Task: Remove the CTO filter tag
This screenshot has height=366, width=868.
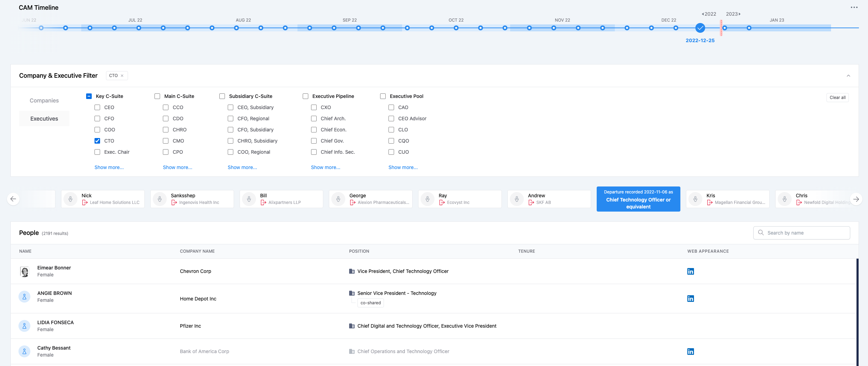Action: coord(122,76)
